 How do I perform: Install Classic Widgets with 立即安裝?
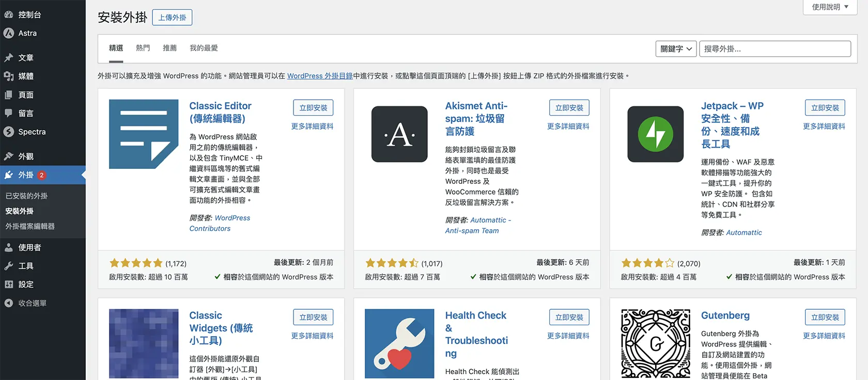tap(313, 317)
